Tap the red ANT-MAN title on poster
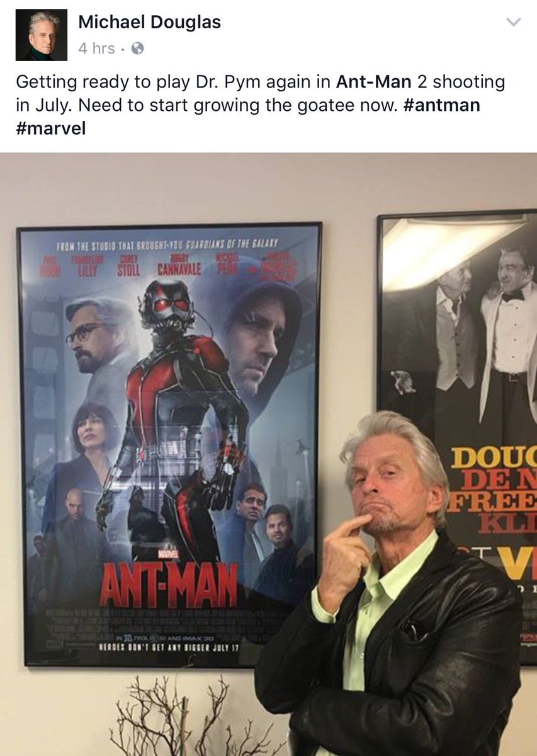The height and width of the screenshot is (756, 537). point(168,584)
